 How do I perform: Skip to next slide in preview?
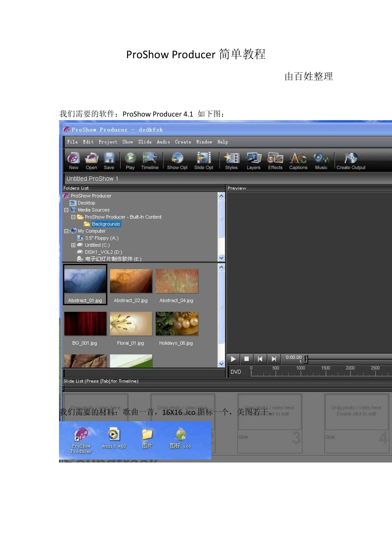pyautogui.click(x=274, y=359)
